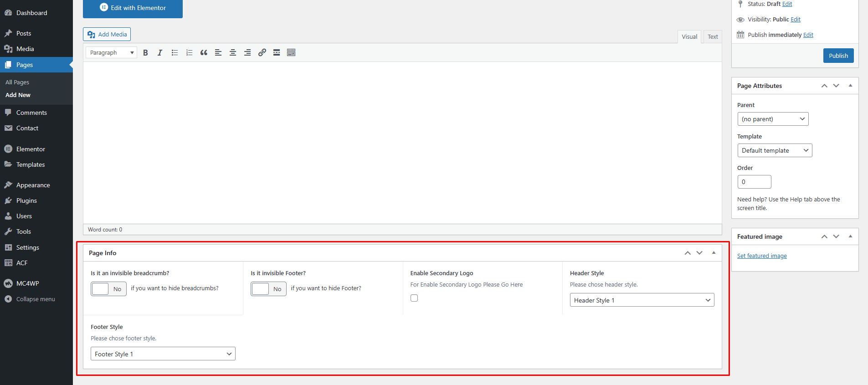Image resolution: width=868 pixels, height=385 pixels.
Task: Click the Order input field
Action: [x=754, y=182]
